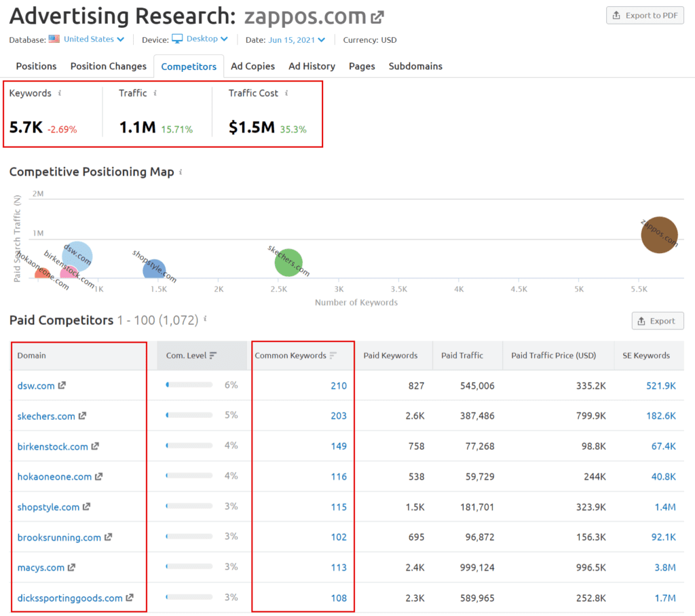Open the United States database dropdown
Image resolution: width=695 pixels, height=616 pixels.
(94, 39)
